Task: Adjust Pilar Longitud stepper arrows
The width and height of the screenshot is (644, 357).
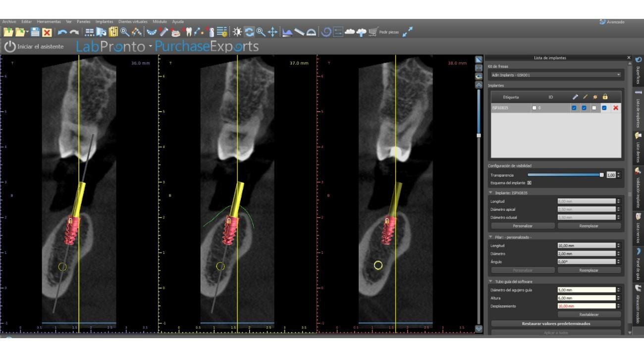Action: pos(618,245)
